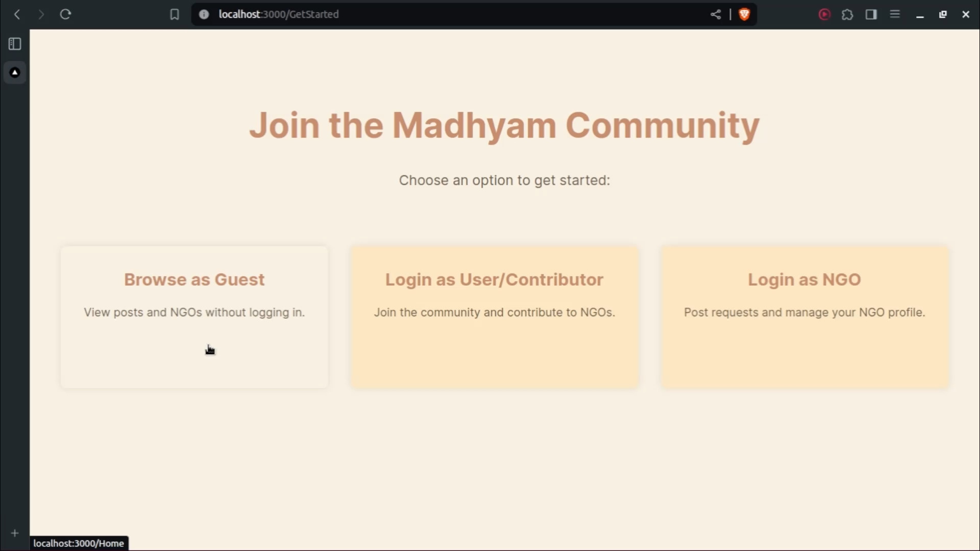This screenshot has width=980, height=551.
Task: Click the Browse as Guest heading link
Action: click(194, 280)
